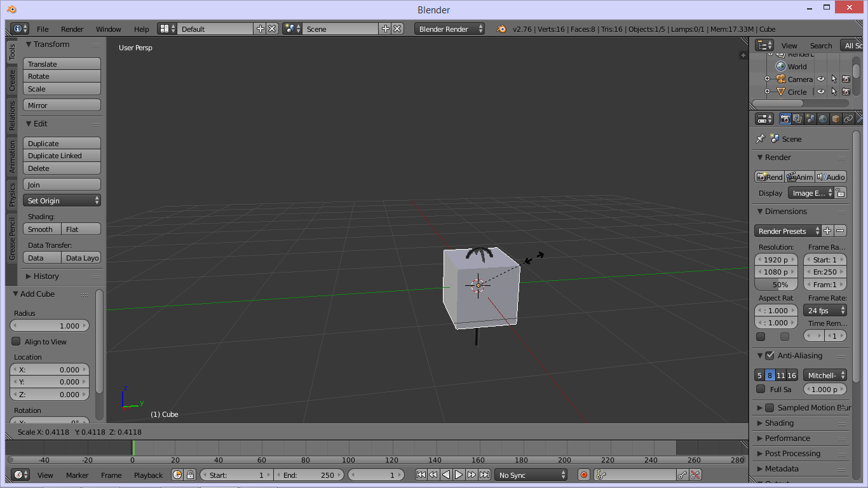Click the Translate button
868x488 pixels.
click(x=62, y=64)
